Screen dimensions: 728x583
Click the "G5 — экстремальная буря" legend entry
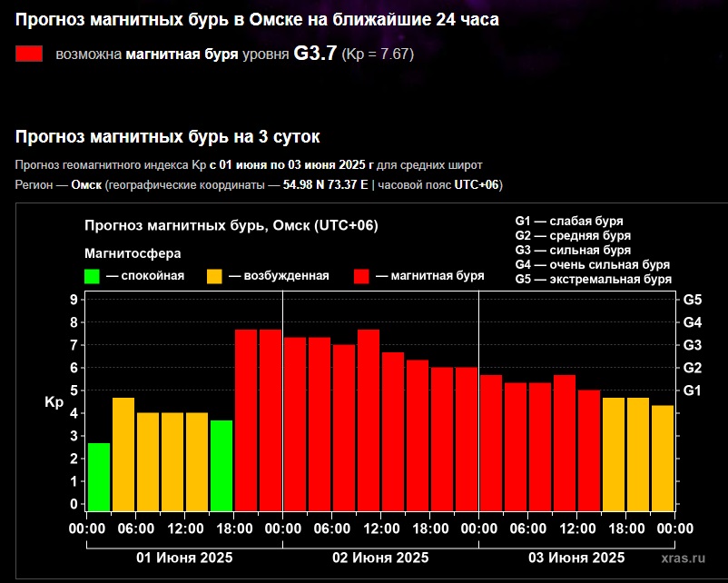(593, 280)
